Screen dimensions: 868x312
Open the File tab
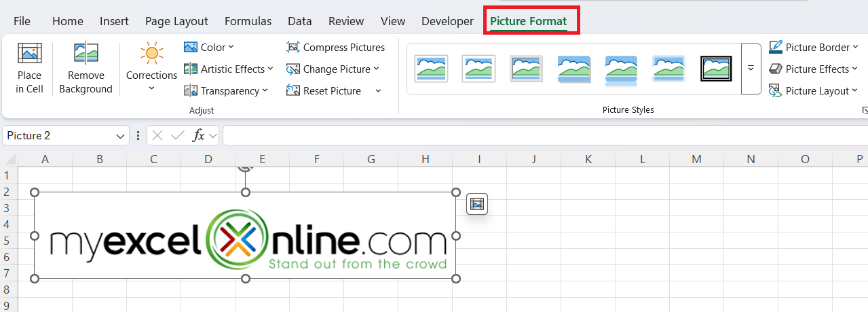(x=22, y=21)
